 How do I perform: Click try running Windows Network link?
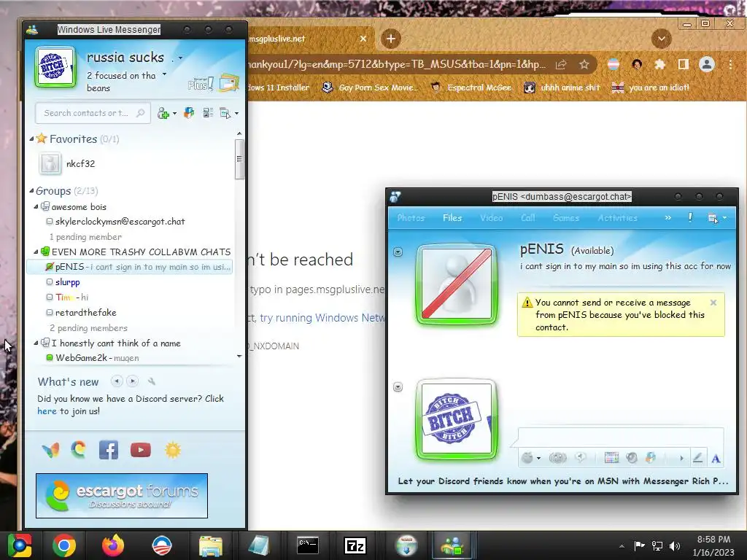pyautogui.click(x=322, y=318)
